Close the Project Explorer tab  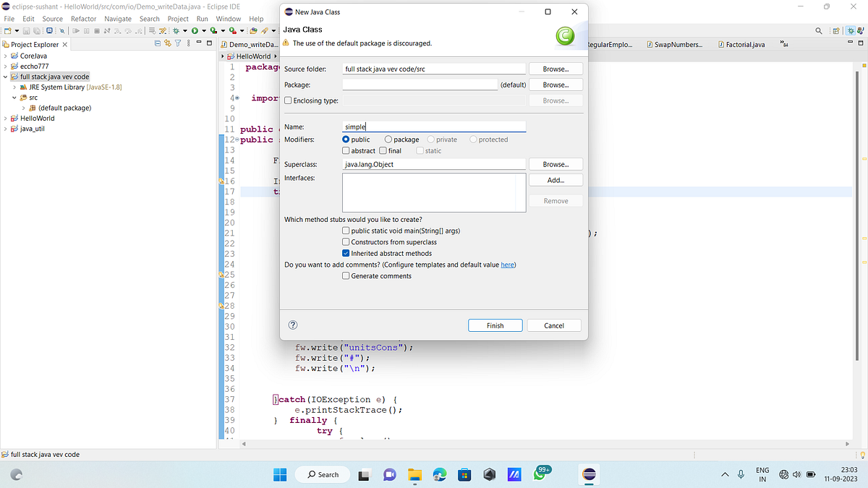click(64, 45)
